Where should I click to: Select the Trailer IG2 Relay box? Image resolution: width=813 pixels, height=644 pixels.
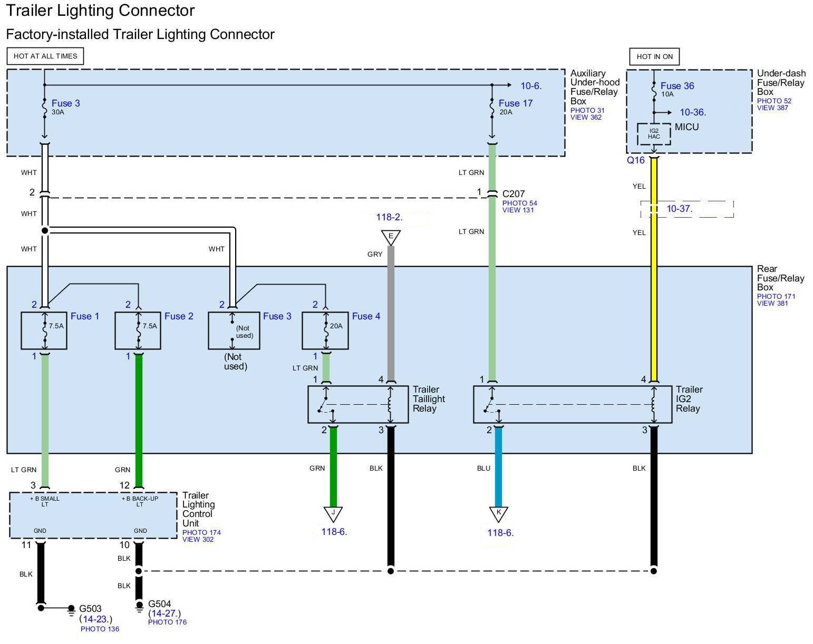pos(572,404)
